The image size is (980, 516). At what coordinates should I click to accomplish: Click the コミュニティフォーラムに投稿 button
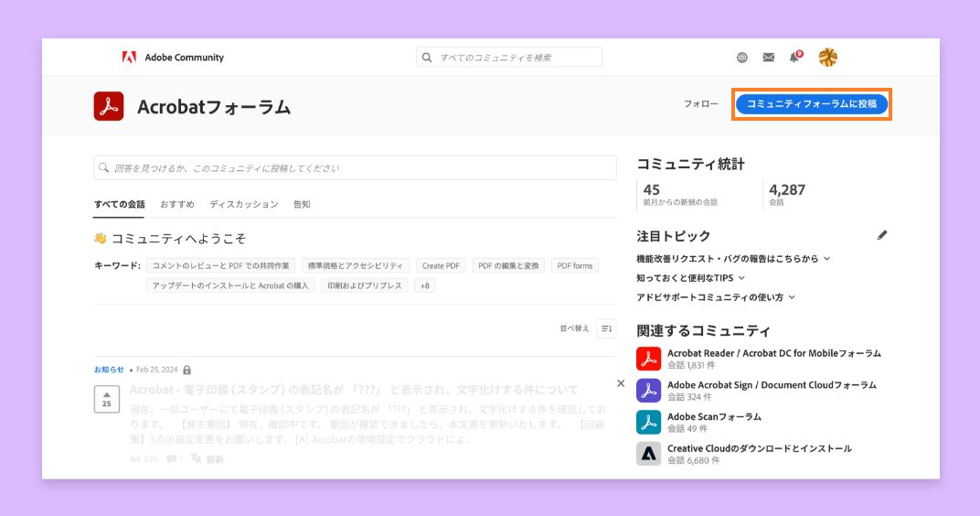click(x=811, y=103)
